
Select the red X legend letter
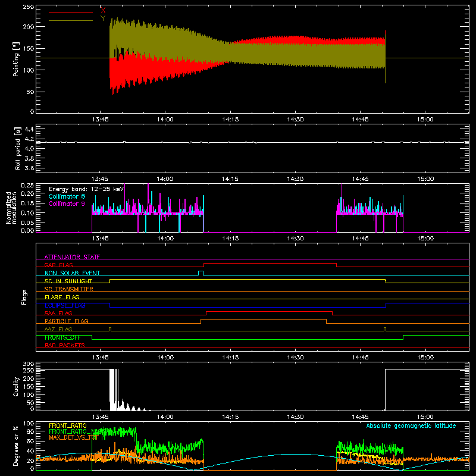[103, 11]
